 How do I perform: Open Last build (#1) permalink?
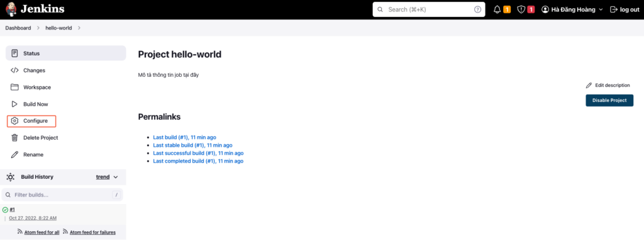(x=185, y=137)
